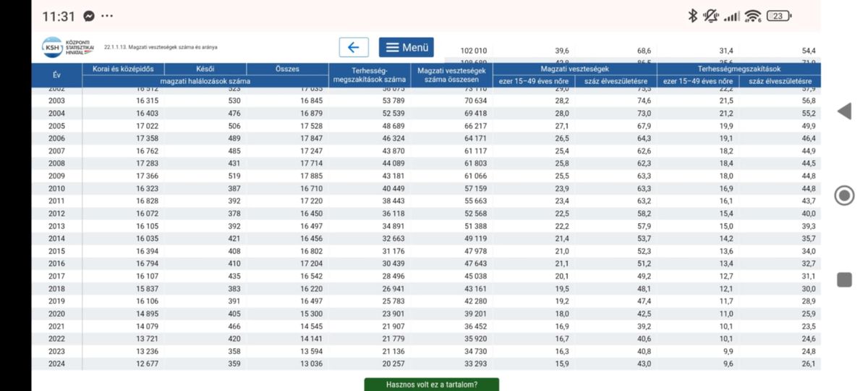Click the 'Év' column header

click(x=57, y=75)
